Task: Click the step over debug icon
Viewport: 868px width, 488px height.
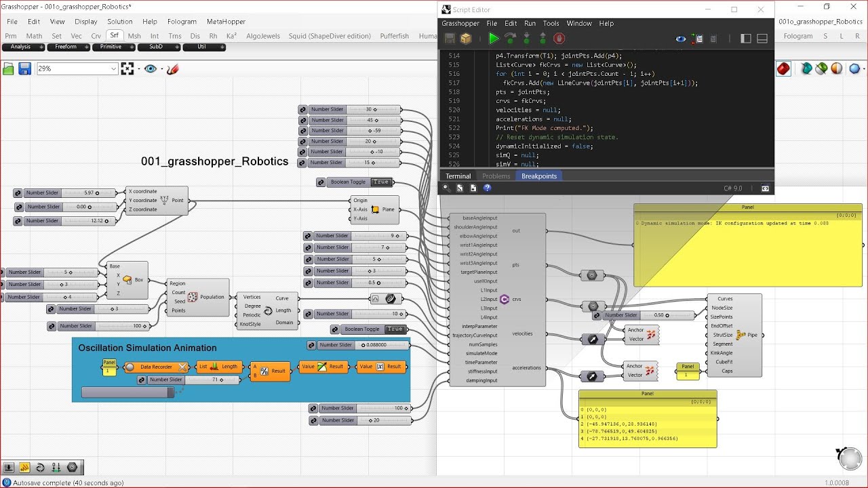Action: (x=510, y=39)
